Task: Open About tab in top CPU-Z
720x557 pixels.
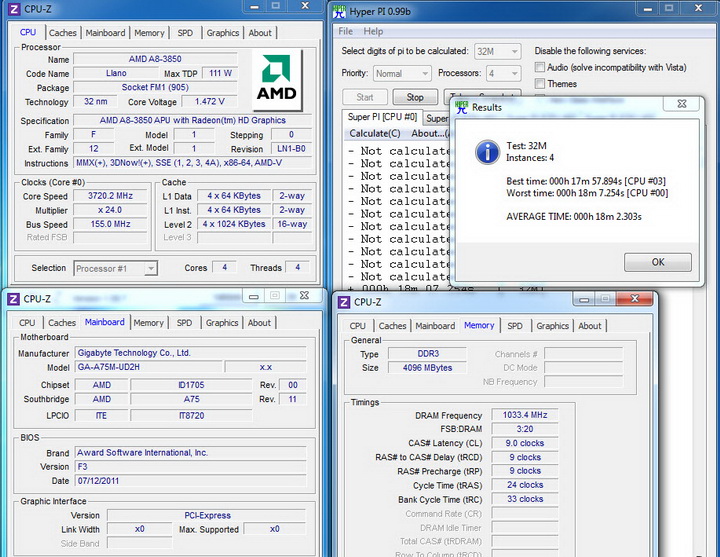Action: (x=260, y=33)
